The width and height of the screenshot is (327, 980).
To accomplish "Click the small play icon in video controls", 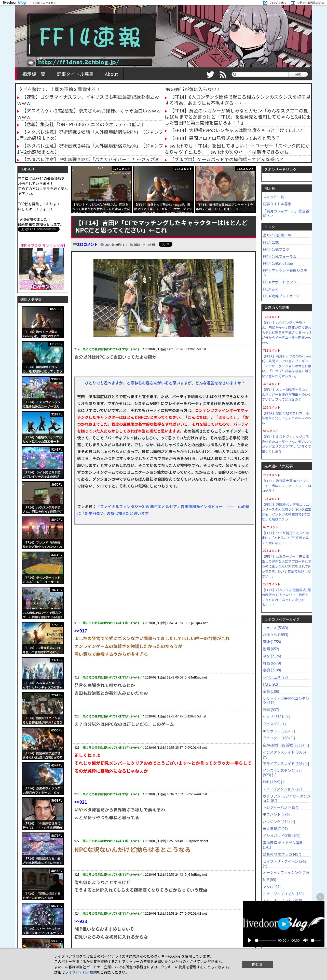I will [x=249, y=940].
